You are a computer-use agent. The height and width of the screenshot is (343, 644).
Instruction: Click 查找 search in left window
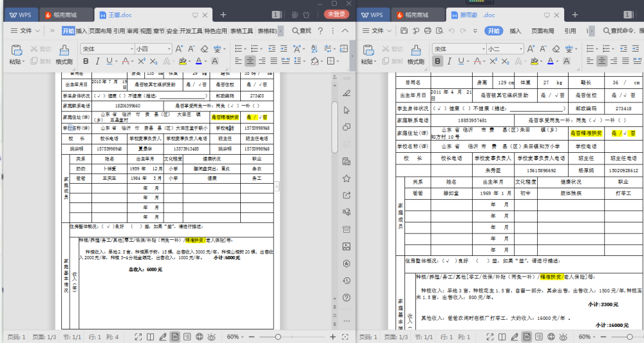[301, 31]
